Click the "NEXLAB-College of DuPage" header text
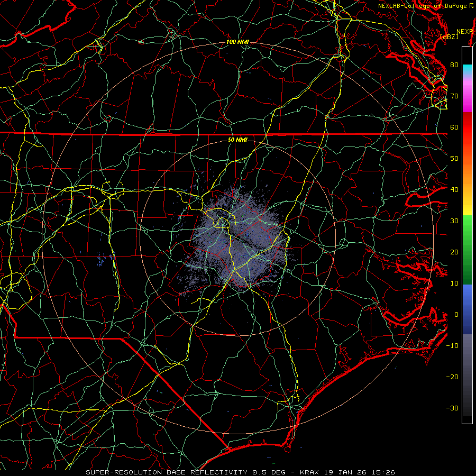 tap(422, 6)
